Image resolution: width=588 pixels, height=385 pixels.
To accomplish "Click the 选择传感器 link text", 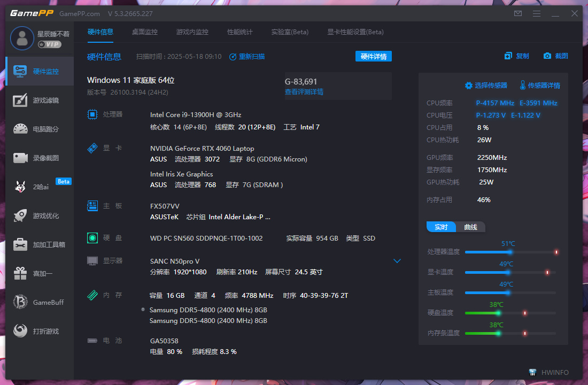I will [x=491, y=86].
